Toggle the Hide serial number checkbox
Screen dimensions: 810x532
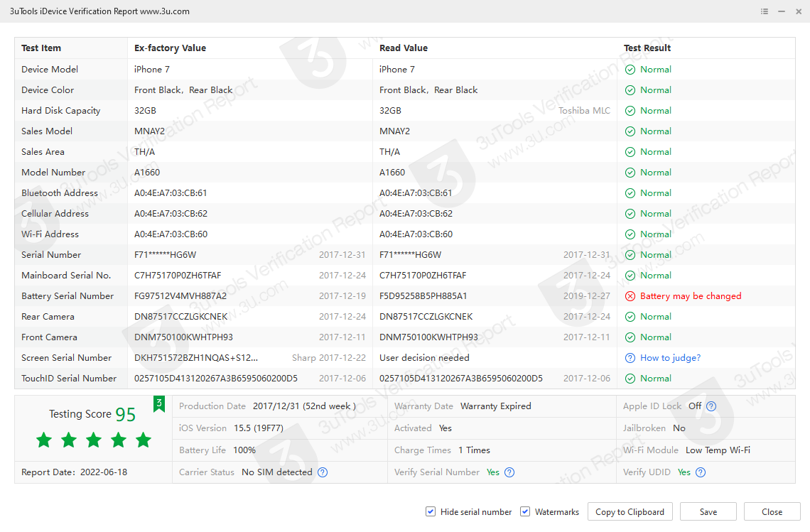(431, 511)
